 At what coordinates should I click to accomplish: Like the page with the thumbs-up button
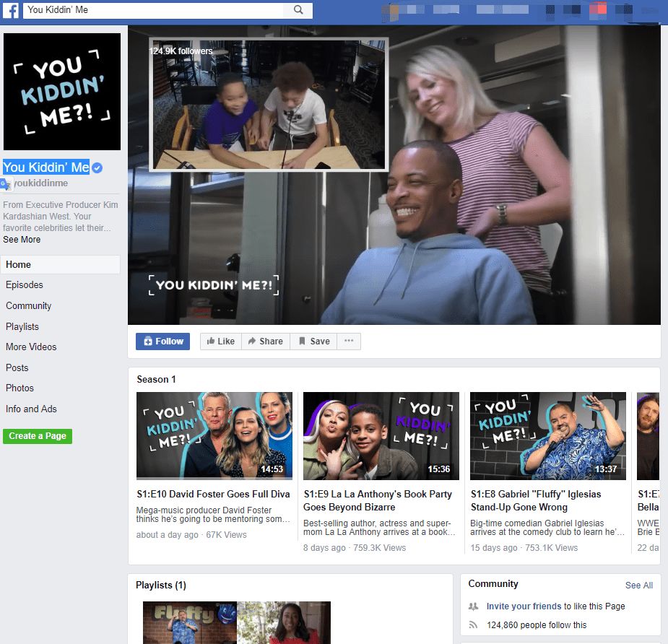coord(221,341)
